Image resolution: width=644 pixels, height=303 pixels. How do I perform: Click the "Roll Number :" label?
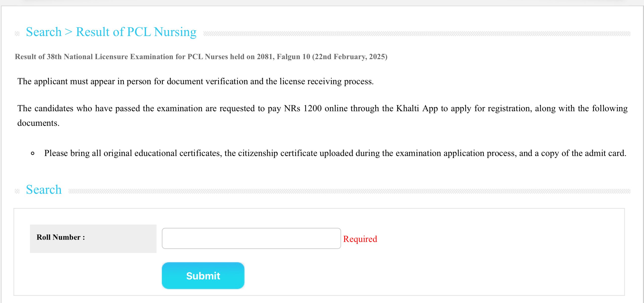[x=61, y=237]
